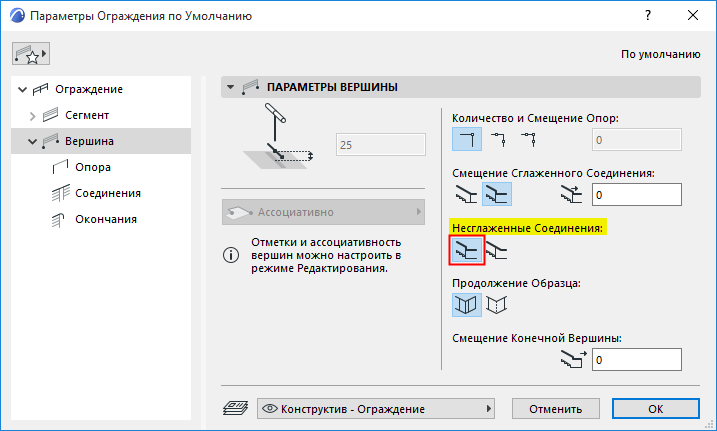This screenshot has height=431, width=717.
Task: Select Соединения in the tree
Action: pos(107,193)
